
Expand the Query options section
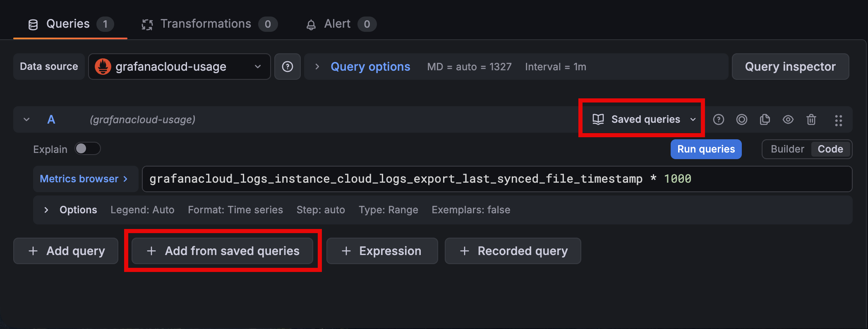[370, 67]
